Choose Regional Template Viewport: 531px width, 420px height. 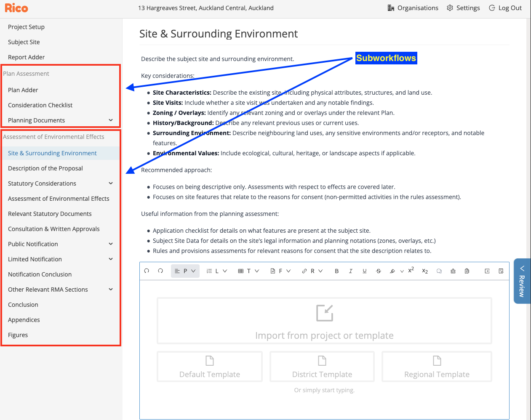point(437,367)
